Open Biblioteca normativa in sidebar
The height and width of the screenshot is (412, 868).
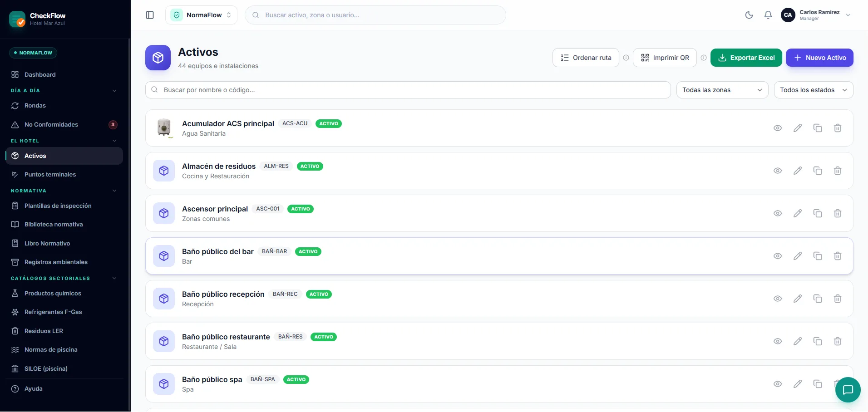(x=64, y=224)
